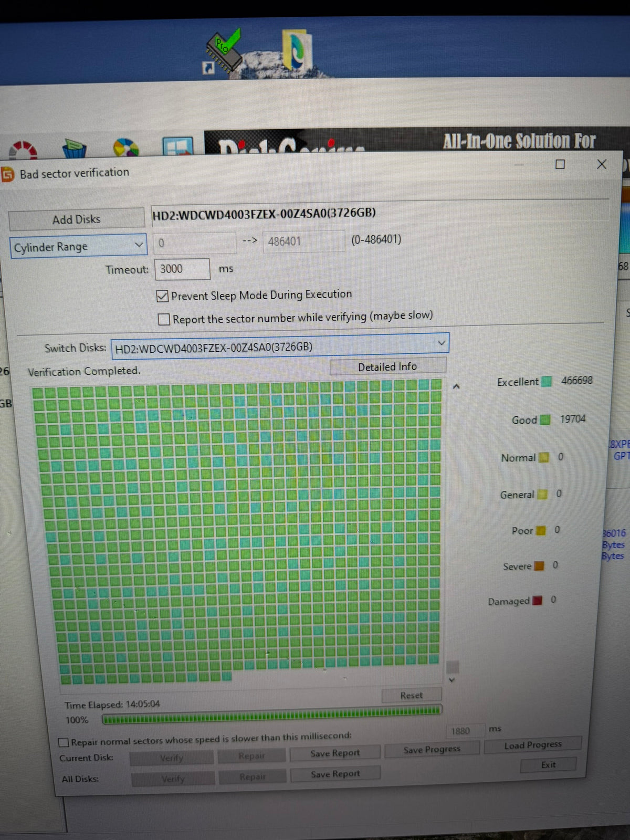Exit the bad sector verification dialog

click(548, 765)
